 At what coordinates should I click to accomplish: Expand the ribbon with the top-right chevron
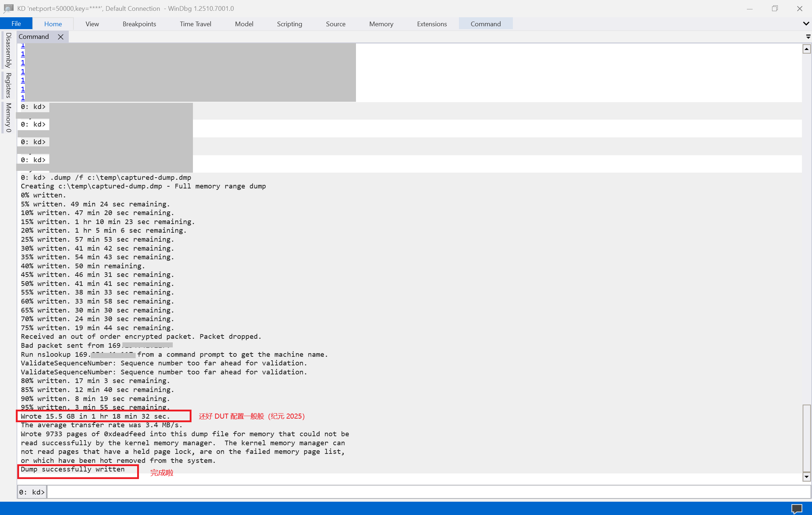806,24
